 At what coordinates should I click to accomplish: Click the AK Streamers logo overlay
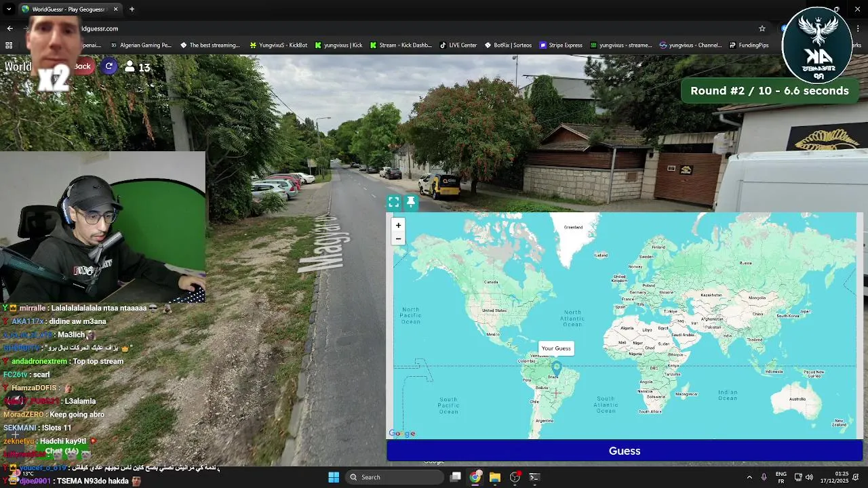(816, 46)
